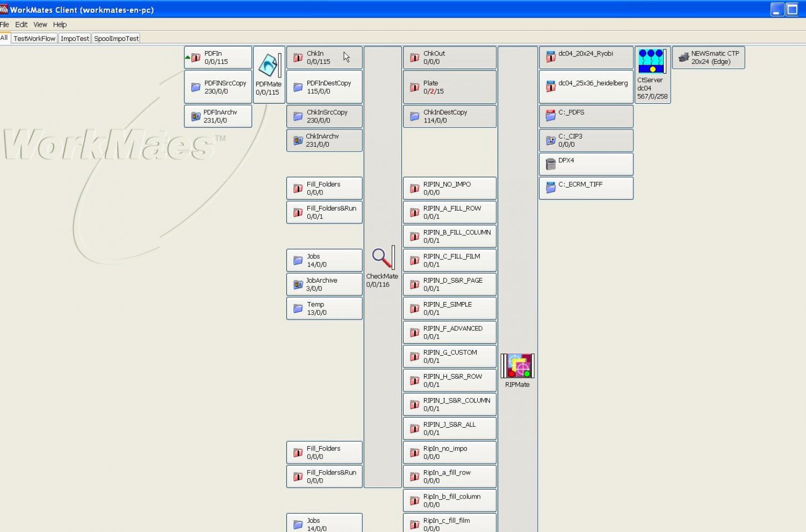Screen dimensions: 806x532
Task: Click the C:_ECRM_TIFF folder icon
Action: tap(551, 188)
